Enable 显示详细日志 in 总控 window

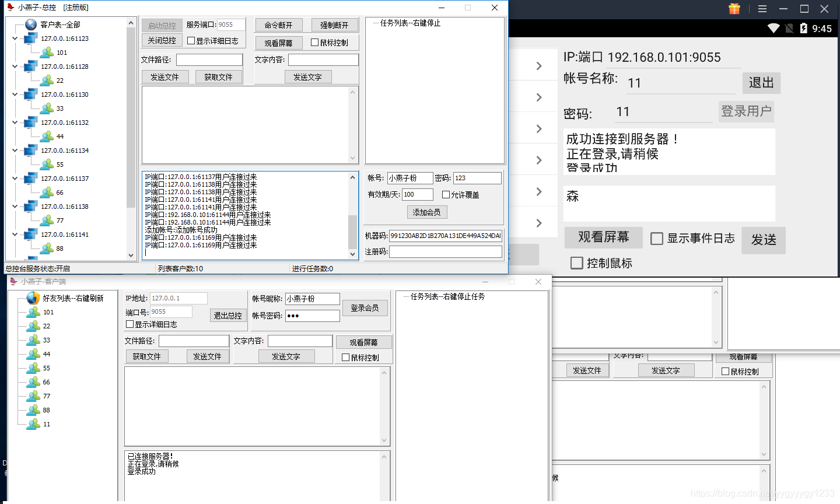click(x=191, y=41)
